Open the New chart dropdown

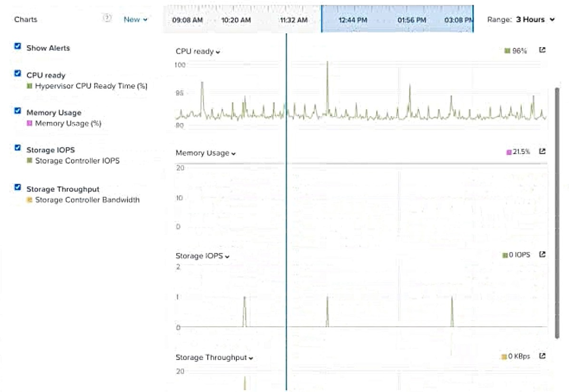coord(135,19)
